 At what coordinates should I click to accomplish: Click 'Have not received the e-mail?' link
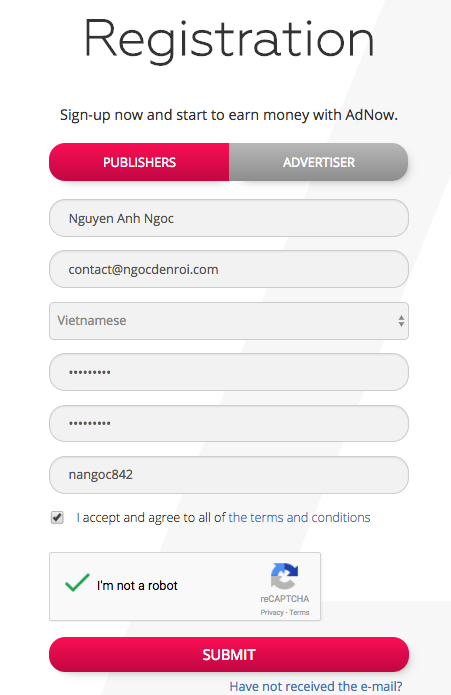(x=316, y=686)
